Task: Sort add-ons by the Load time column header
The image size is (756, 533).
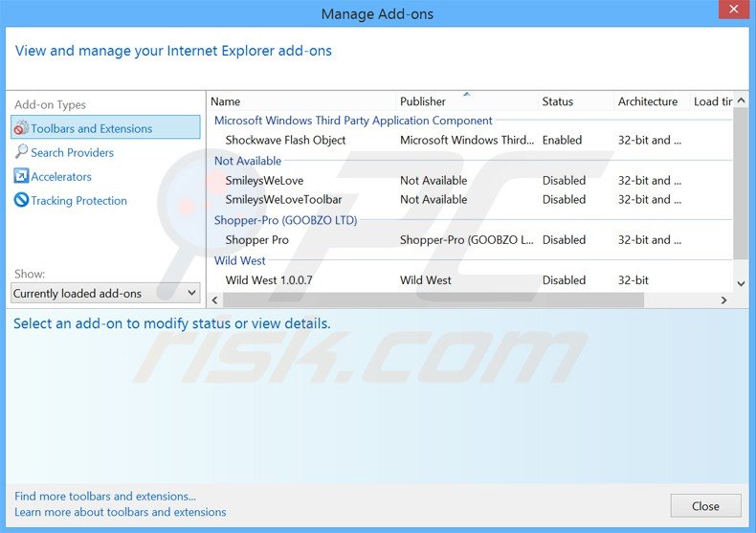Action: pos(712,101)
